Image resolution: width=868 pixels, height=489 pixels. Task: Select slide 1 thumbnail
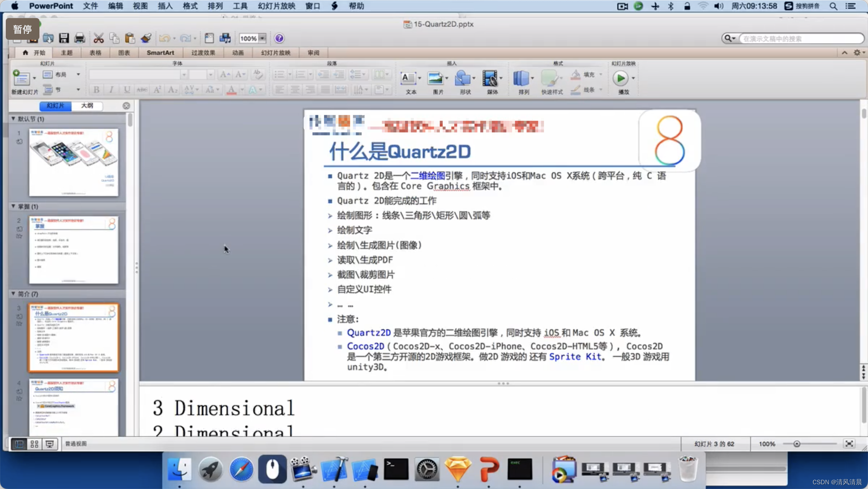(x=74, y=162)
